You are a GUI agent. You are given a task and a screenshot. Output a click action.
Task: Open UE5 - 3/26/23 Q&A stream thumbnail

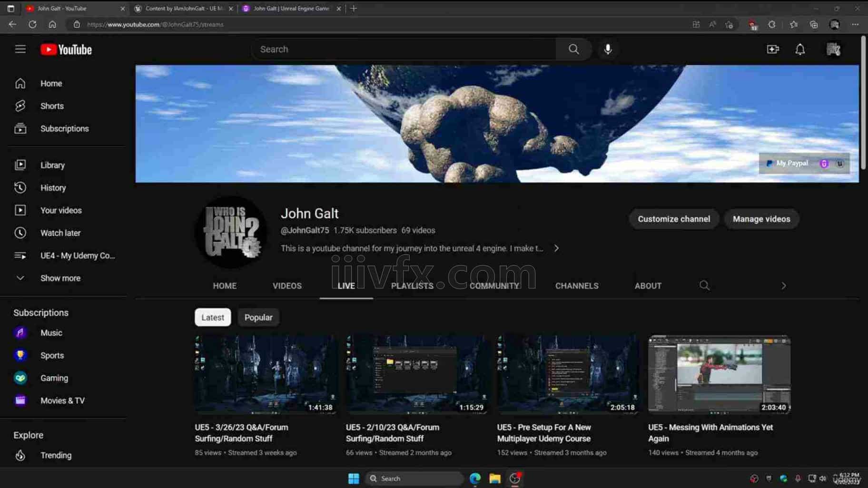pos(266,374)
